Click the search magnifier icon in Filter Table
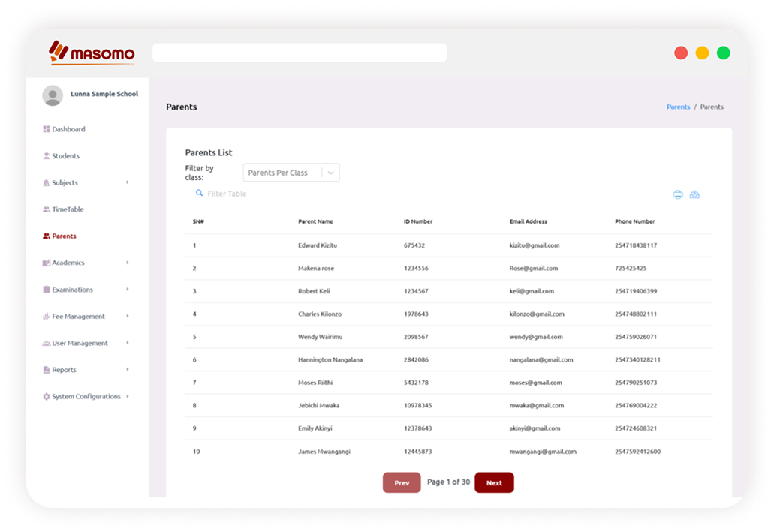Viewport: 774px width, 532px height. click(199, 193)
